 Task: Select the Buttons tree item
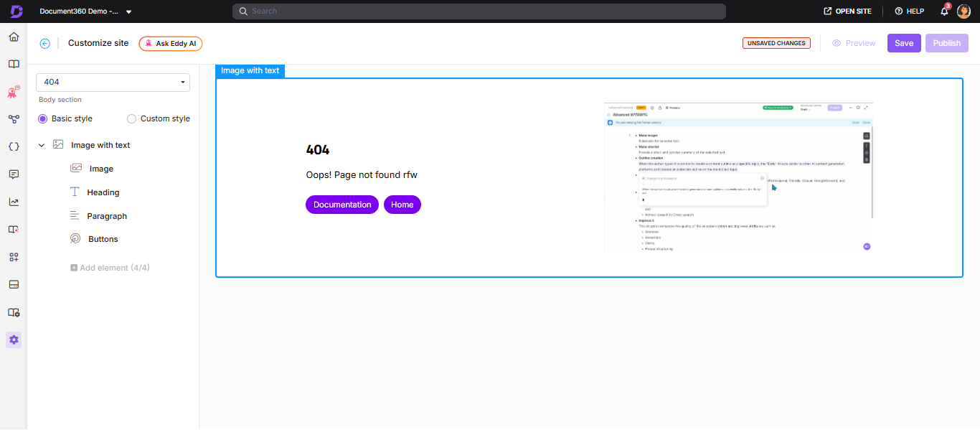tap(103, 239)
